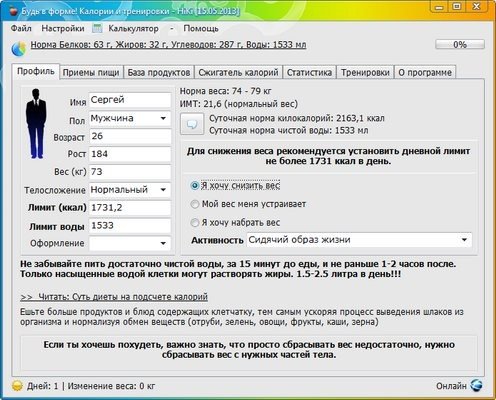Click the globe Online icon in status bar
This screenshot has width=496, height=400.
(x=476, y=385)
